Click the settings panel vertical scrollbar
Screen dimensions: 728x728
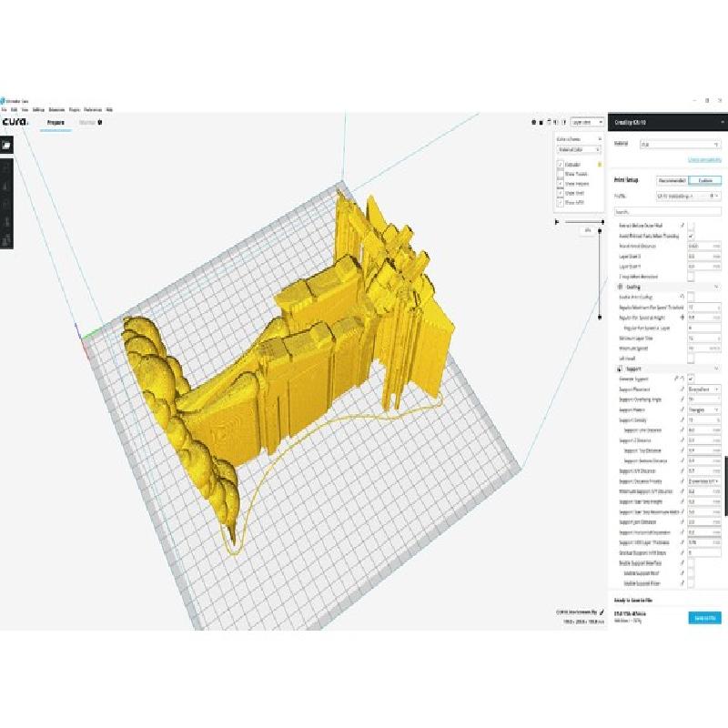[x=725, y=486]
